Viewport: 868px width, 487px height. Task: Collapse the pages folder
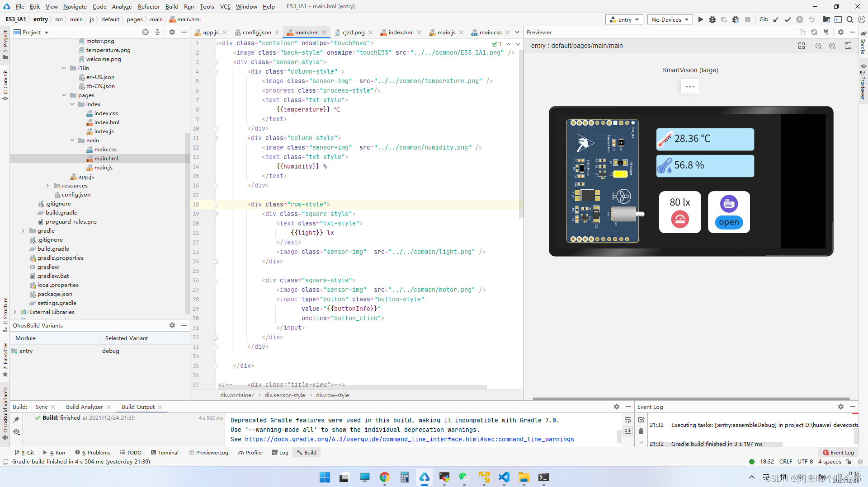(x=64, y=95)
